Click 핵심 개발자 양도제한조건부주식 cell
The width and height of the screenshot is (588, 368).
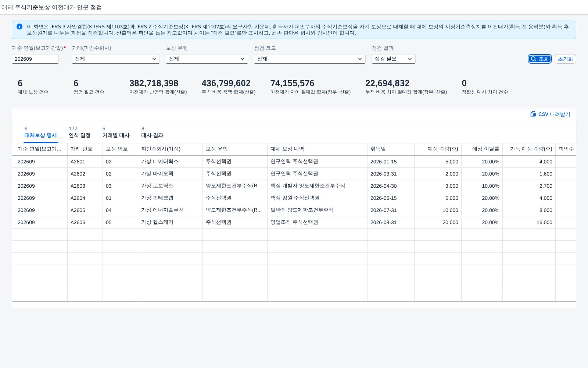(317, 186)
